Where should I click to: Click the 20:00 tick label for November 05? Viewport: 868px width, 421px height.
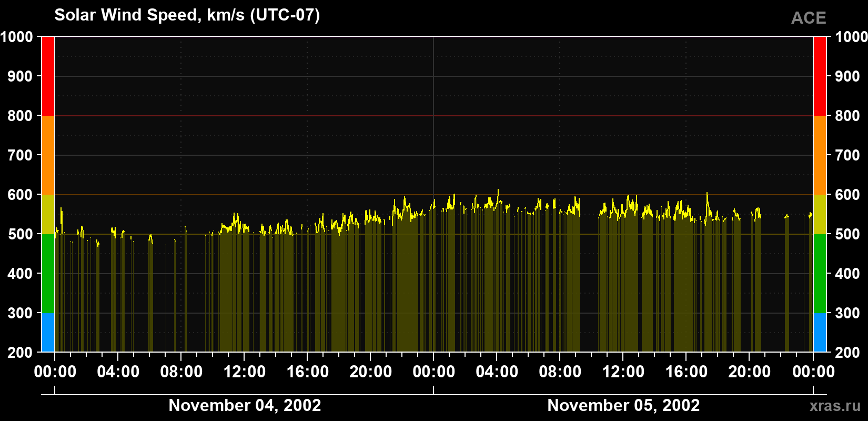(x=750, y=372)
